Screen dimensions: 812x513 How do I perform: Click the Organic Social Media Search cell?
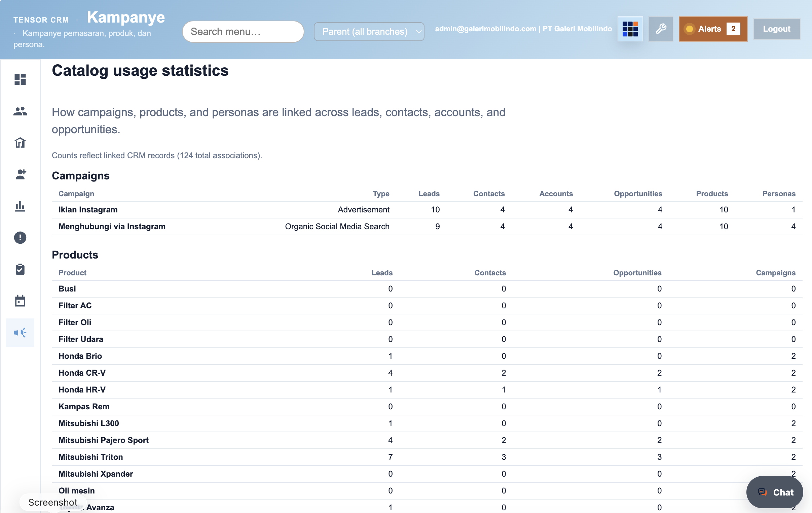pos(337,227)
